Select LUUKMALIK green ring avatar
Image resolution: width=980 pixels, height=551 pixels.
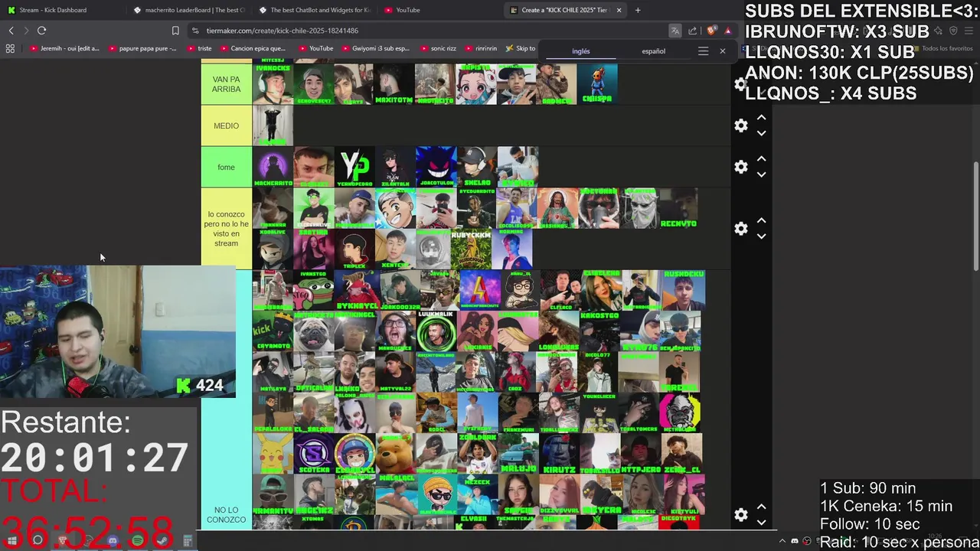coord(436,331)
